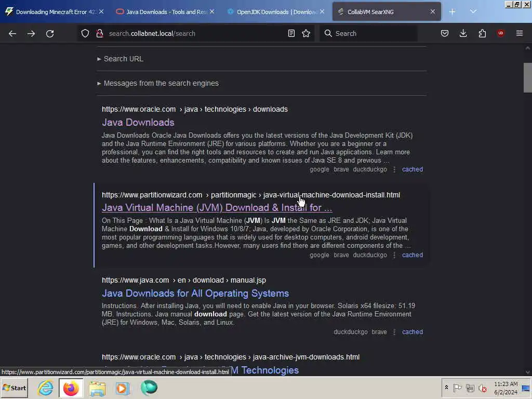Image resolution: width=532 pixels, height=399 pixels.
Task: Click scrollbar down arrow
Action: (x=528, y=372)
